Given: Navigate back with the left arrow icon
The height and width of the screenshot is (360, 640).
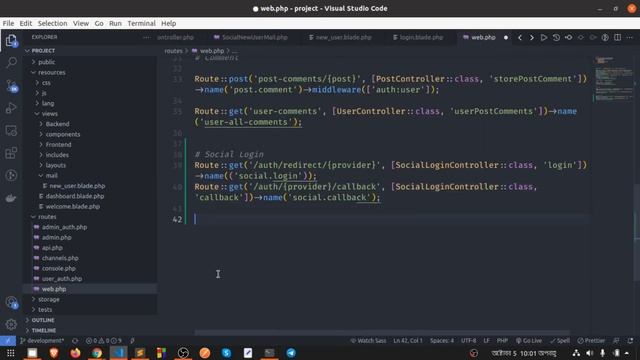Looking at the screenshot, I should click(520, 38).
